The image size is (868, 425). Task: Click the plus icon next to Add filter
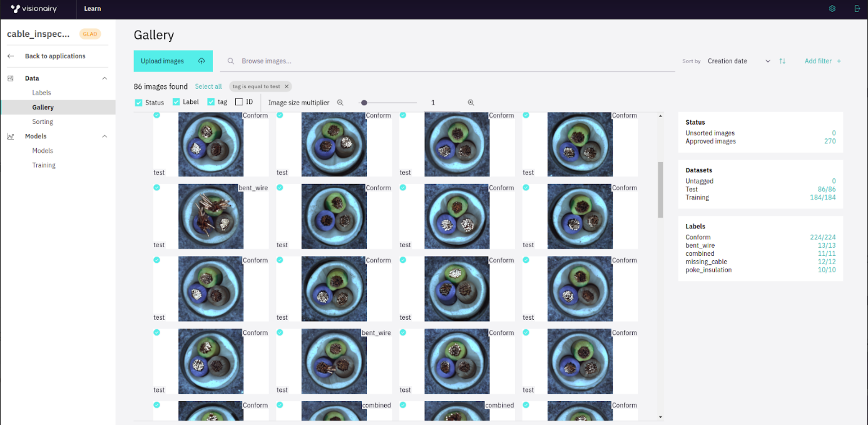[839, 61]
